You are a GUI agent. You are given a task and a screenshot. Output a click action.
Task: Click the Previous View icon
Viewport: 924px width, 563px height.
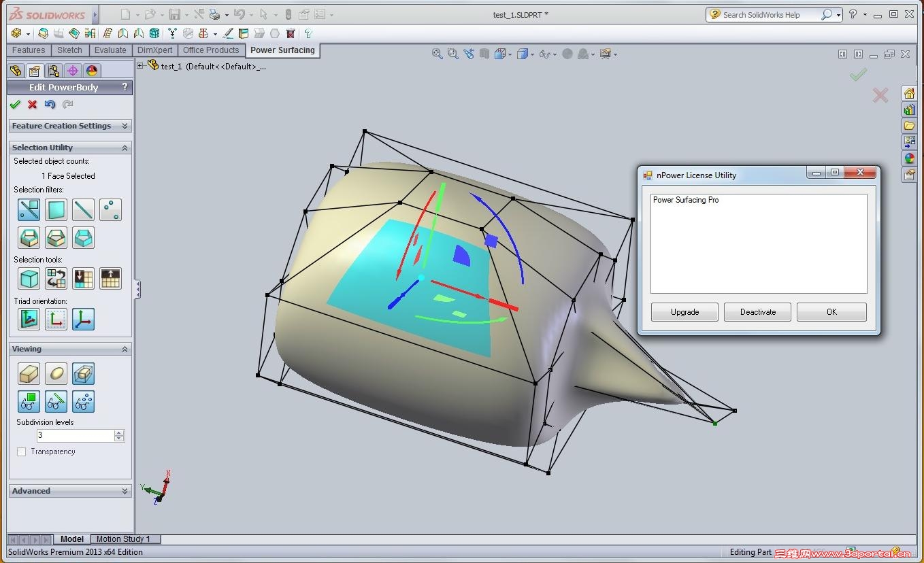coord(469,54)
